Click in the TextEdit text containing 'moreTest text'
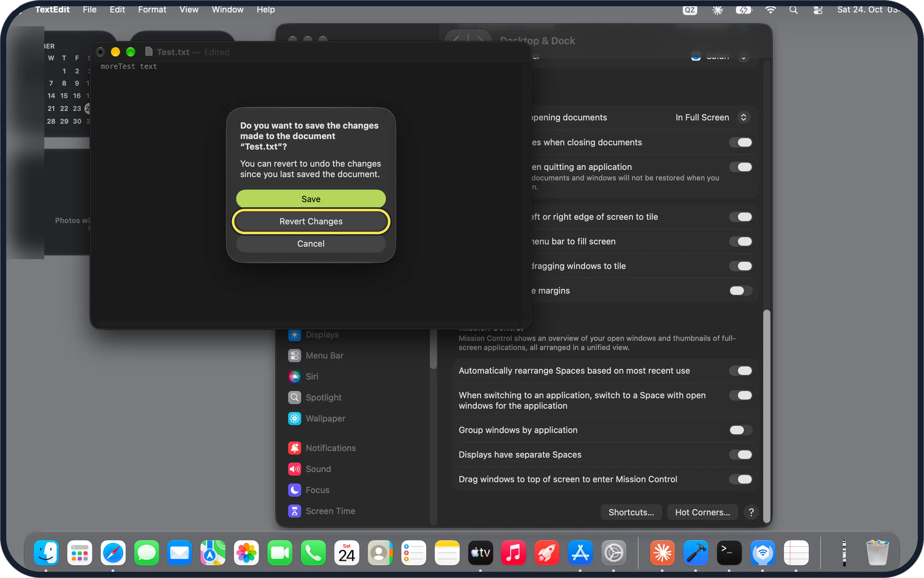Viewport: 924px width, 578px height. (x=128, y=66)
